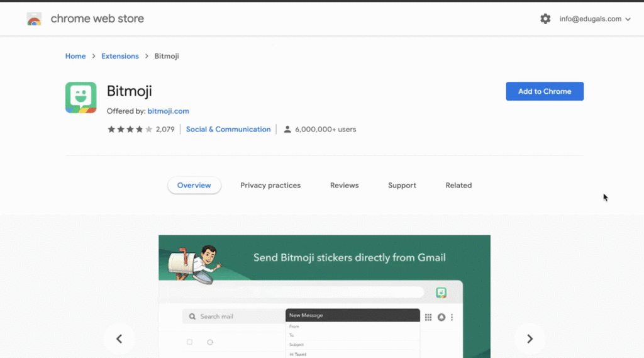Click the Bitmoji breadcrumb text
644x358 pixels.
[x=167, y=56]
